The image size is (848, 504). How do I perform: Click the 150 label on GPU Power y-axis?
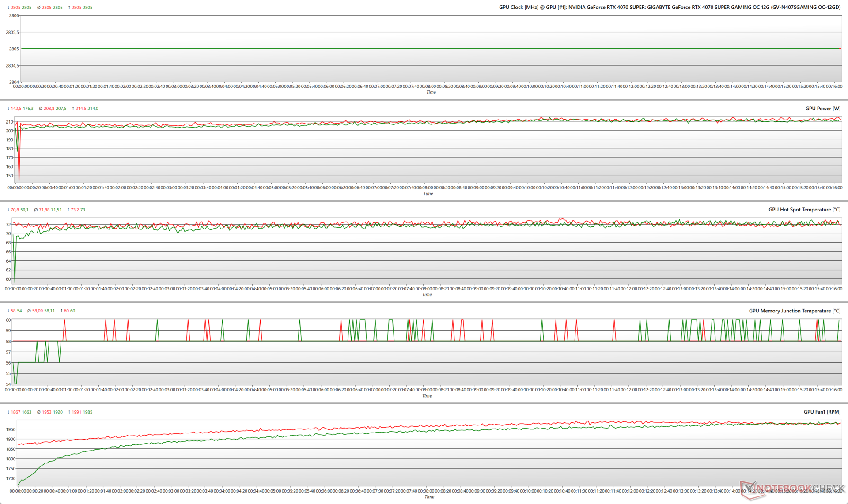pyautogui.click(x=9, y=176)
